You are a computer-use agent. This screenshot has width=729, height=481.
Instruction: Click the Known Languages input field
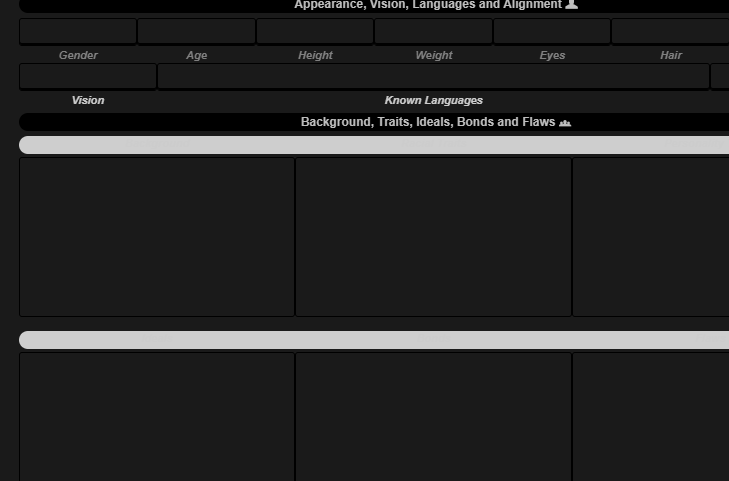point(433,76)
